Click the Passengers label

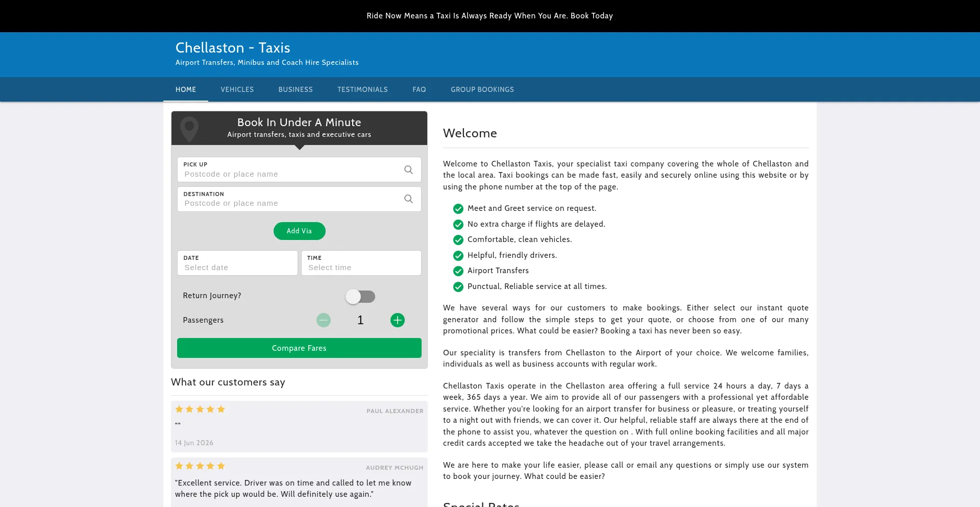tap(203, 320)
